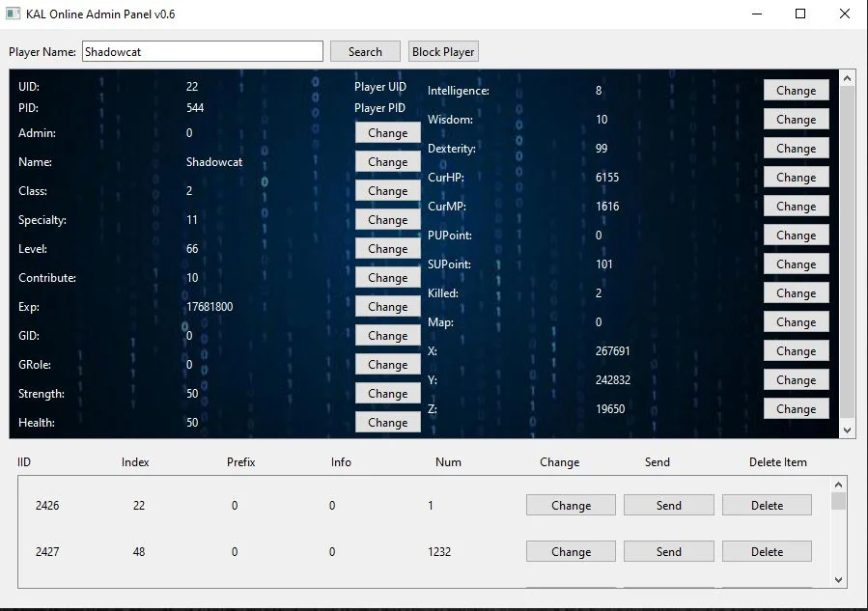The width and height of the screenshot is (868, 611).
Task: Click the Level value 66
Action: pyautogui.click(x=192, y=248)
